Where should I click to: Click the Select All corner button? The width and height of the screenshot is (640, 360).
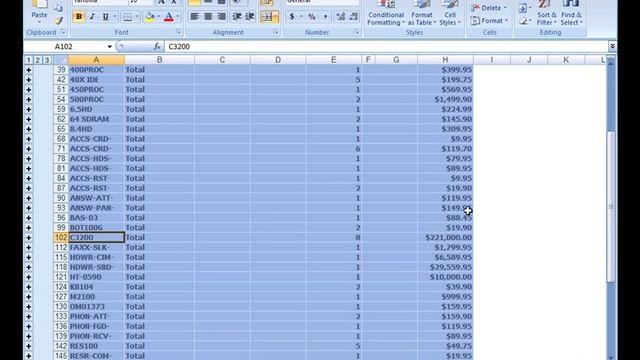pyautogui.click(x=61, y=60)
